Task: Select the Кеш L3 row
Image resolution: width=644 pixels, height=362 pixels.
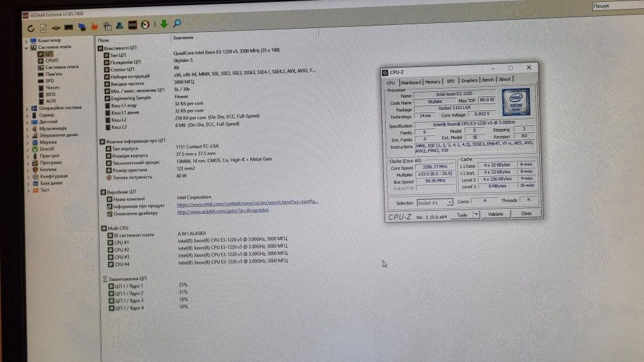Action: point(173,126)
